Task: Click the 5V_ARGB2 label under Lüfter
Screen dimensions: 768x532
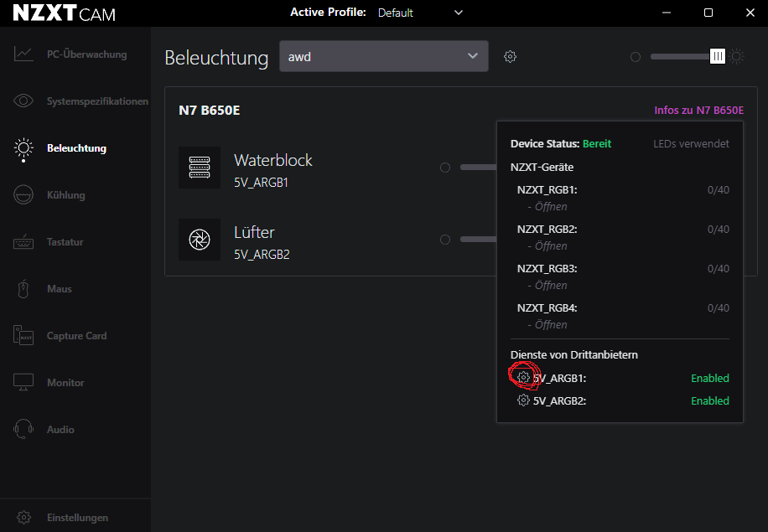Action: tap(262, 255)
